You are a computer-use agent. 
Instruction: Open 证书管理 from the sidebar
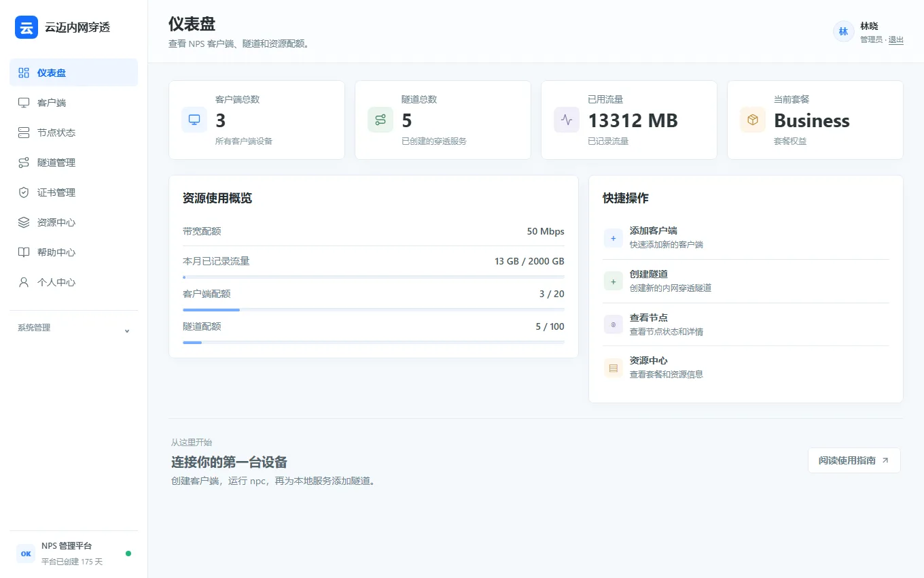point(73,192)
